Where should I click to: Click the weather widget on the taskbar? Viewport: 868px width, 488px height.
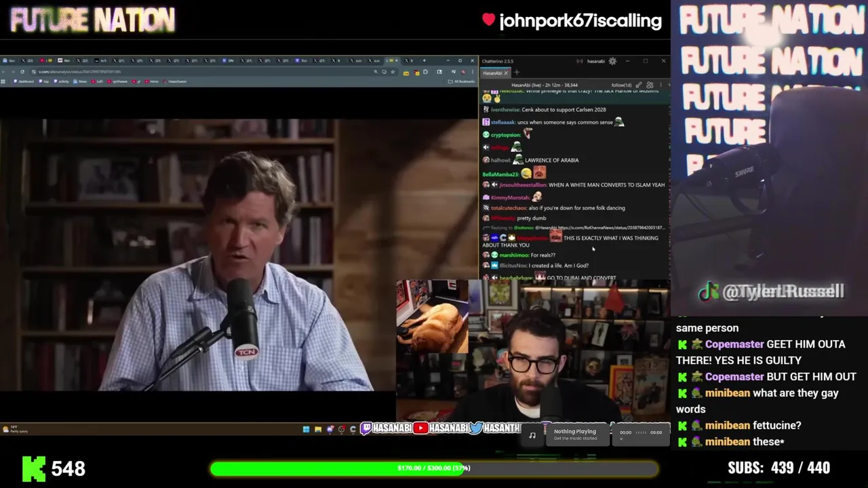pos(15,429)
